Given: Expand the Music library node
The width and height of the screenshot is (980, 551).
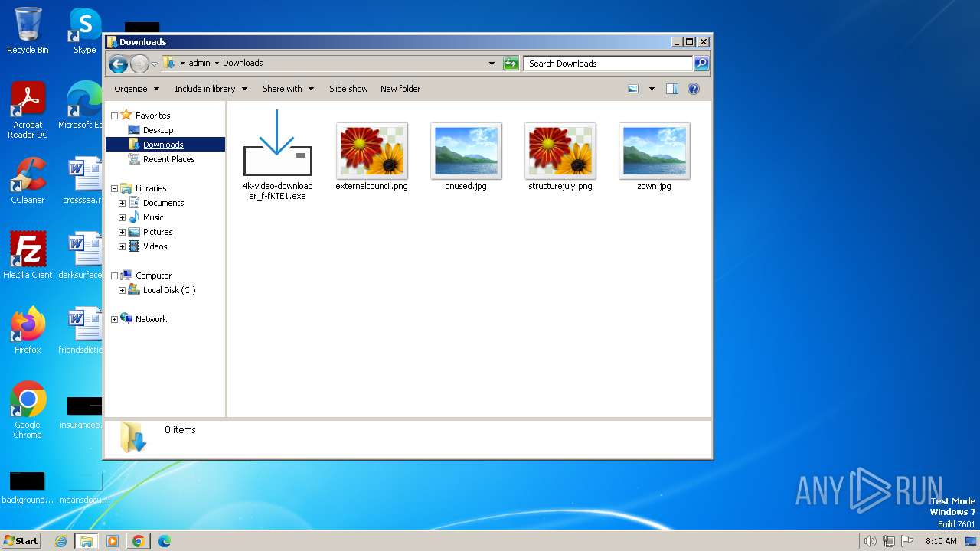Looking at the screenshot, I should point(122,217).
